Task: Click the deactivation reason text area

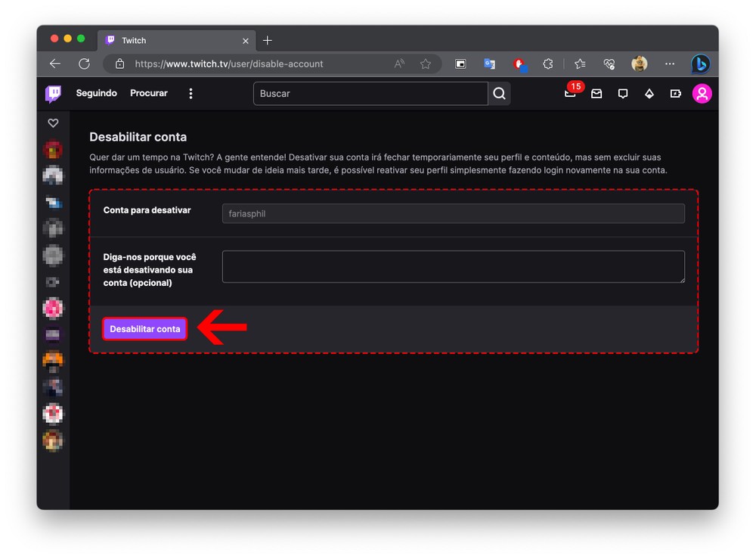Action: coord(453,266)
